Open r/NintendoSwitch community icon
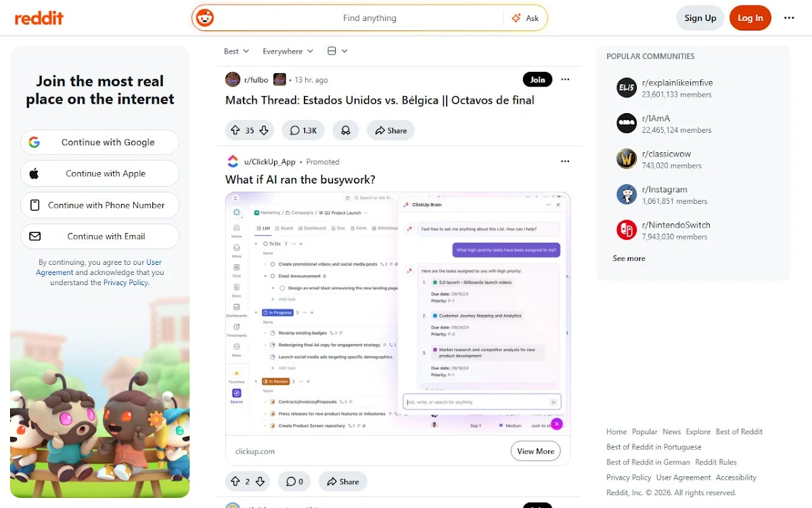Screen dimensions: 812x508 [x=627, y=230]
